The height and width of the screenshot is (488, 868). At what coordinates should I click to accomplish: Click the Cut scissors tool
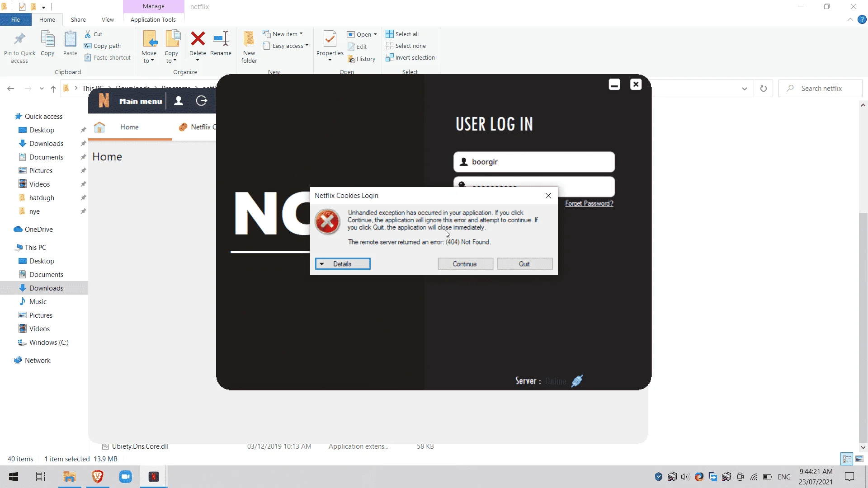(94, 34)
